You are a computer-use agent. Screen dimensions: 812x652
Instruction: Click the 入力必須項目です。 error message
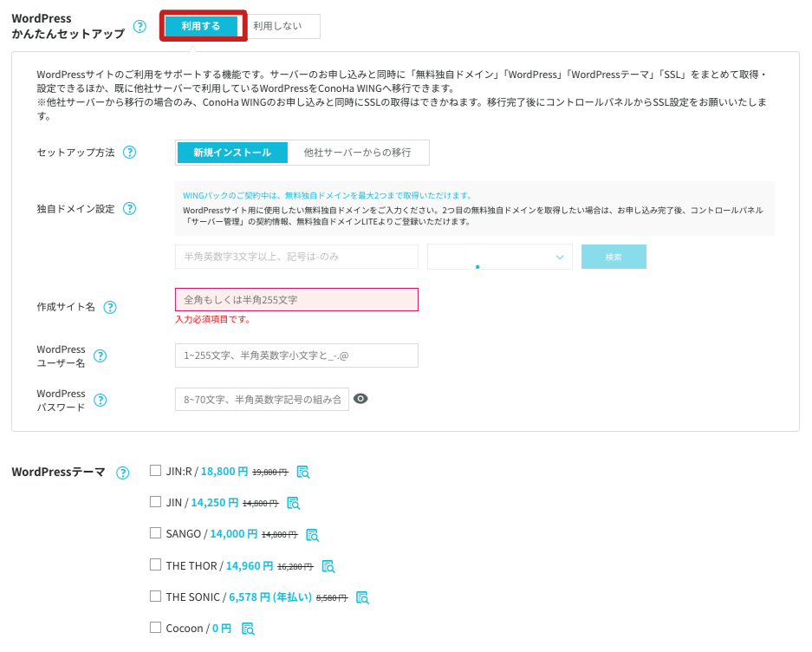pos(213,319)
